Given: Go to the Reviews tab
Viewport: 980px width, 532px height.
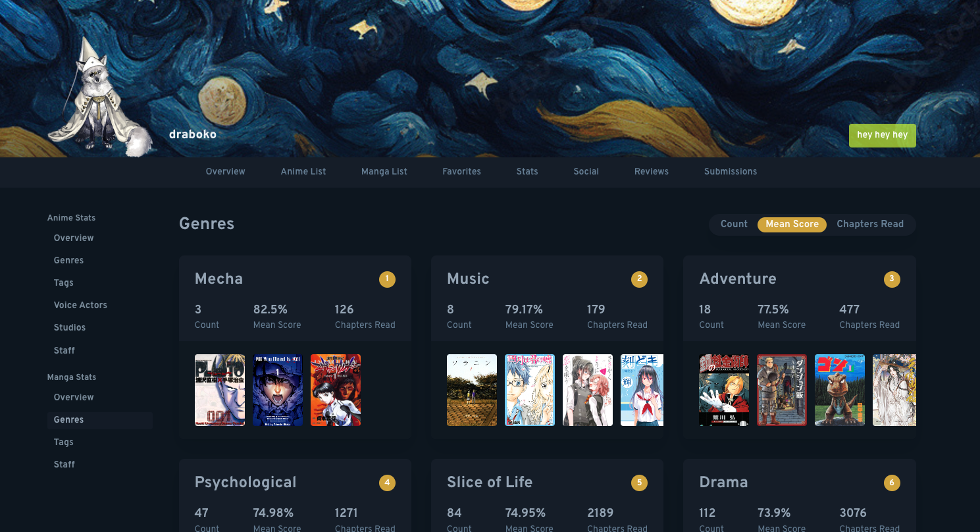Looking at the screenshot, I should [x=652, y=171].
